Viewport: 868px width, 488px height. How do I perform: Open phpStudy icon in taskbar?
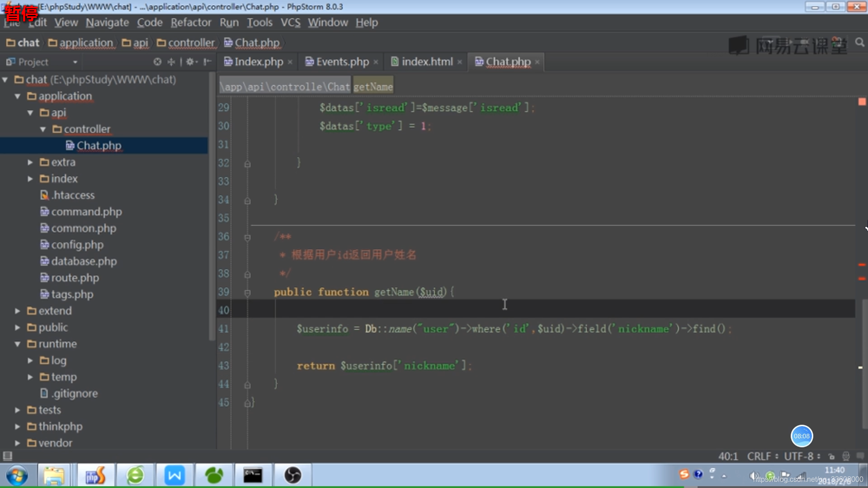coord(95,475)
